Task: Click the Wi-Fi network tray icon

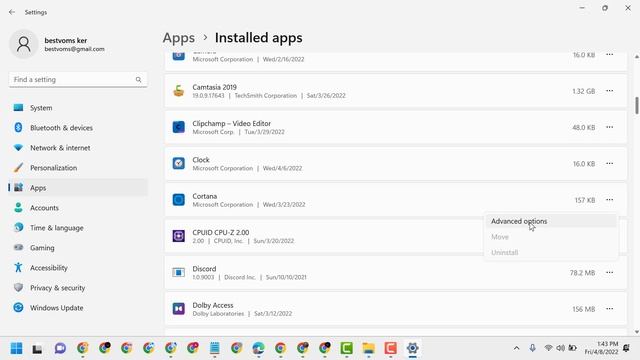Action: pyautogui.click(x=549, y=348)
